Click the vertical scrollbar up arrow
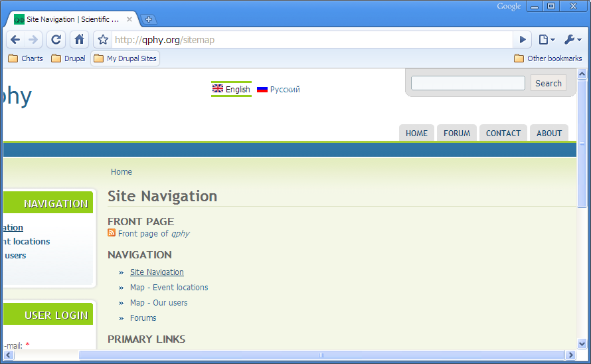Image resolution: width=591 pixels, height=364 pixels. [582, 74]
